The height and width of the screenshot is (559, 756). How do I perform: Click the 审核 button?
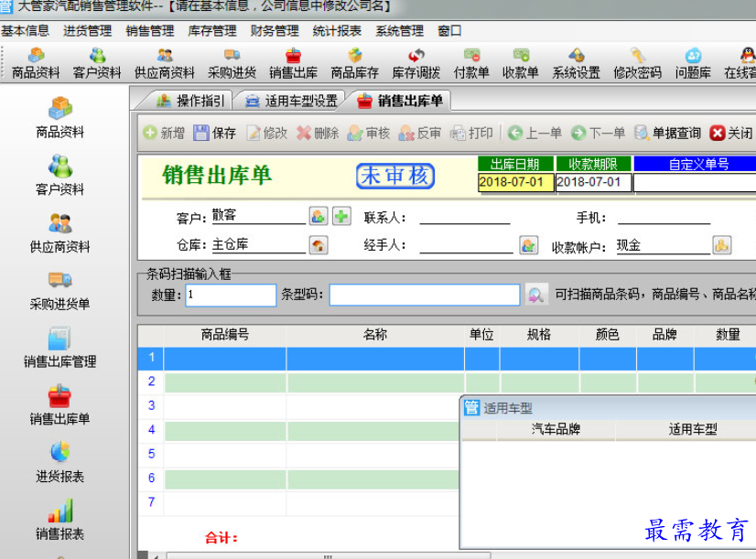coord(369,133)
